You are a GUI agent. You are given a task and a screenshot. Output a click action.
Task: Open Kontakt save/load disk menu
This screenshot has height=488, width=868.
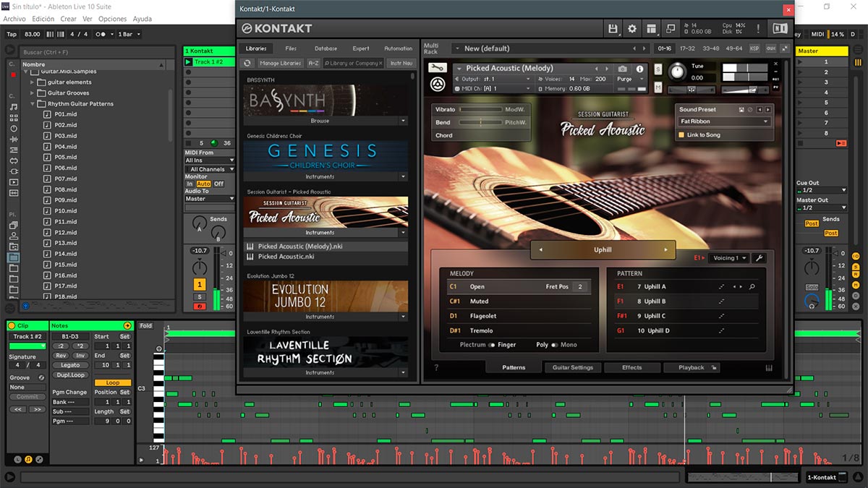pos(613,29)
